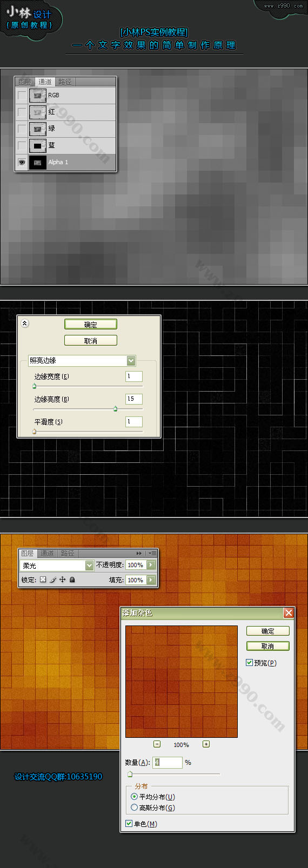Click the 边缘亮度 slider handle
308x868 pixels.
tap(115, 409)
